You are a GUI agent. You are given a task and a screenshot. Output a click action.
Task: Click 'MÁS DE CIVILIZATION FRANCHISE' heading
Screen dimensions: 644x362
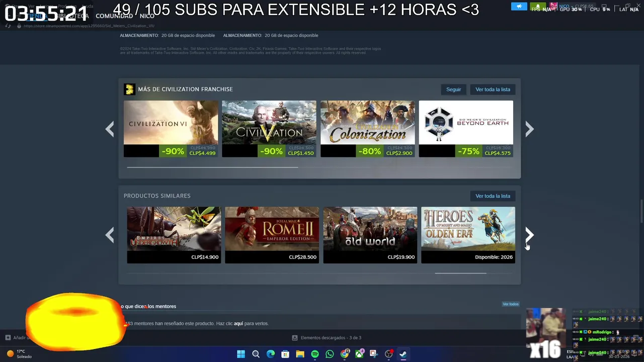(x=185, y=89)
